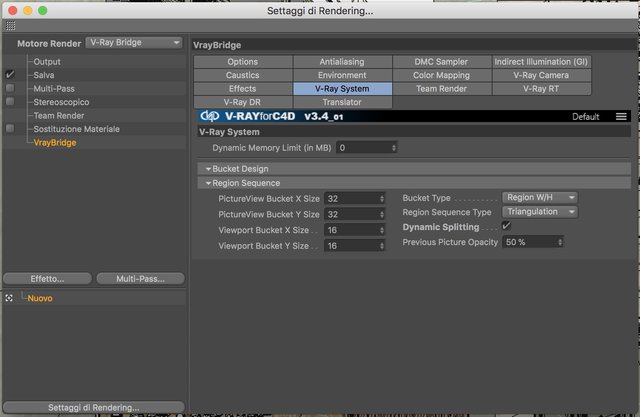The width and height of the screenshot is (640, 417).
Task: Enable the Stereoscopico checkbox
Action: pos(10,102)
